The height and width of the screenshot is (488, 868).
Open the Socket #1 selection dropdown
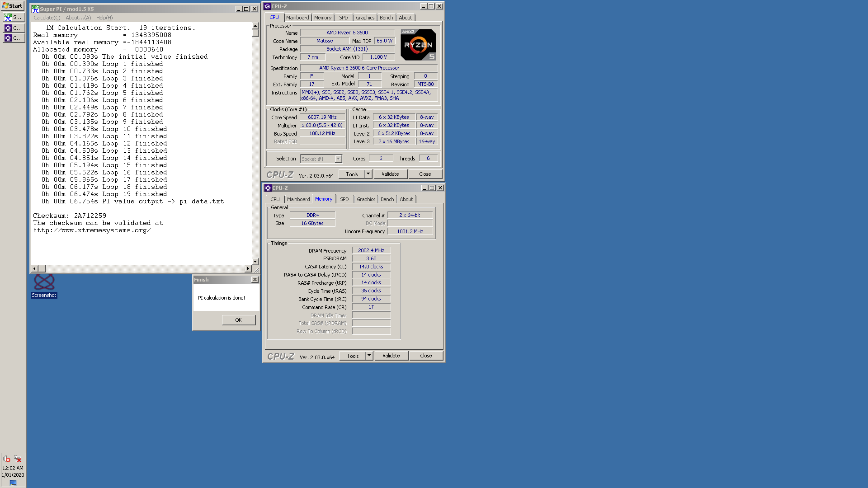(x=321, y=159)
